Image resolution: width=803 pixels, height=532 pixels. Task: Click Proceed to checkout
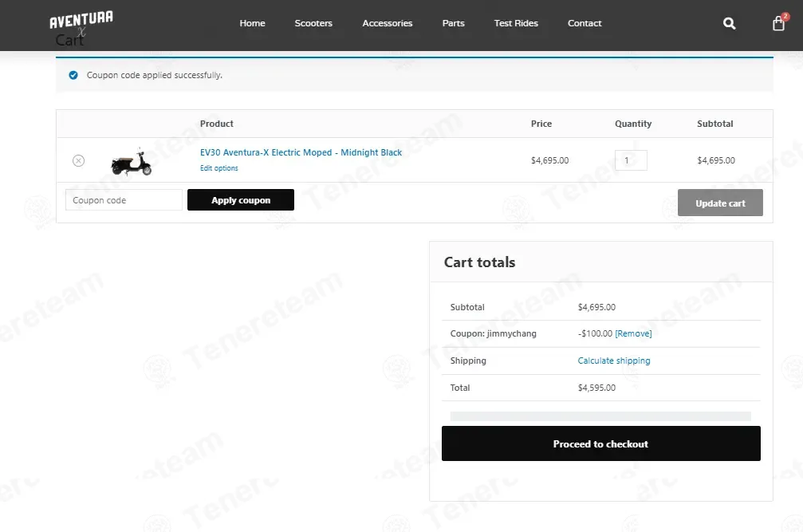(x=600, y=443)
